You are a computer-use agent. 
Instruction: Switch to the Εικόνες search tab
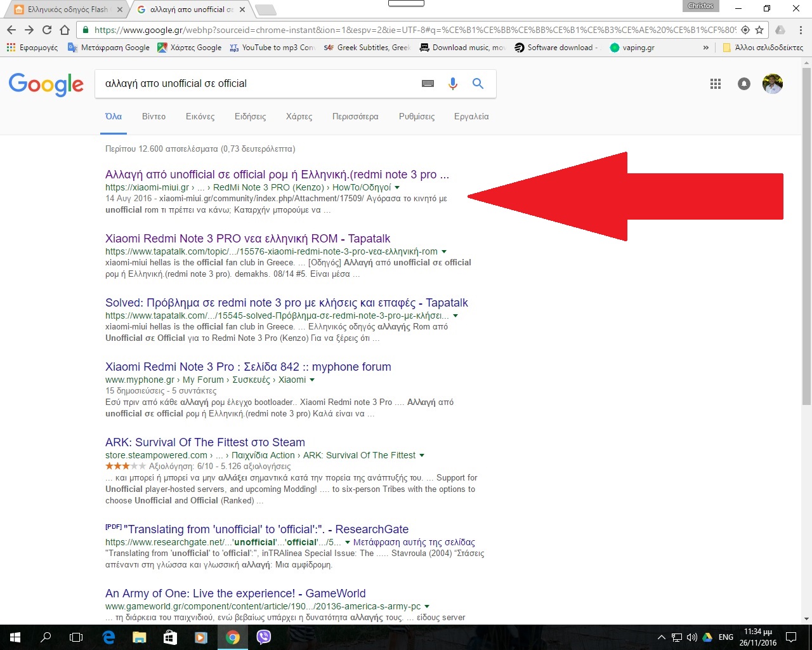tap(200, 117)
